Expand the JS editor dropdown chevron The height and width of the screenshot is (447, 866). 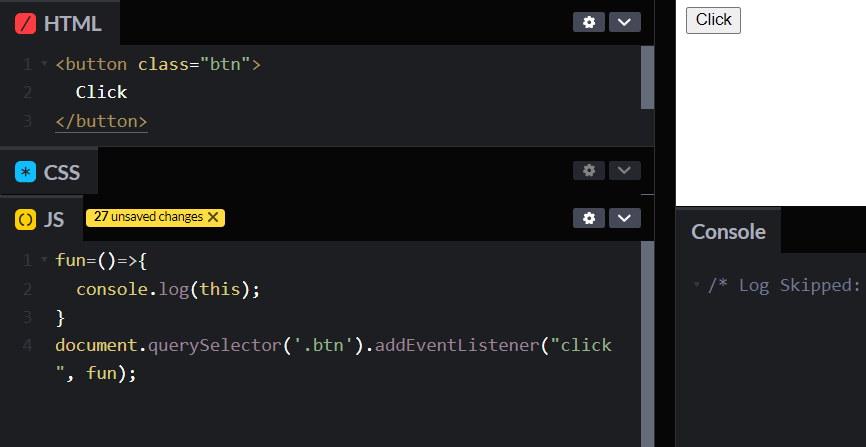[624, 218]
